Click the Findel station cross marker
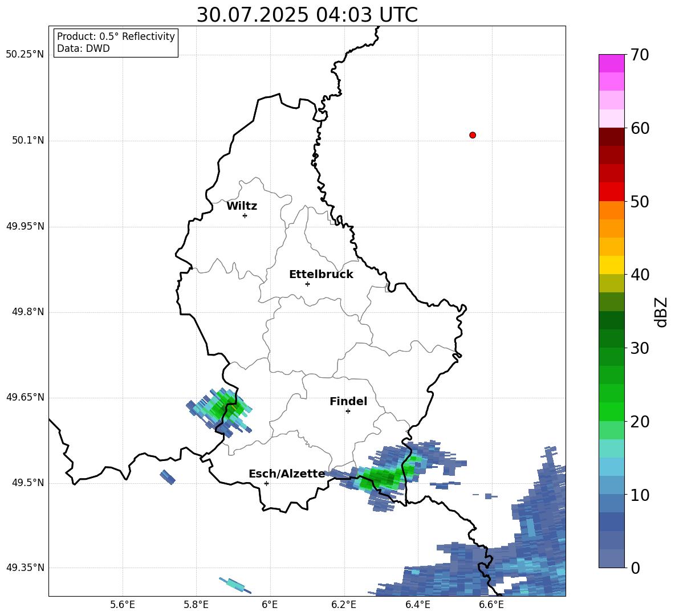Viewport: 675px width, 616px height. 348,411
